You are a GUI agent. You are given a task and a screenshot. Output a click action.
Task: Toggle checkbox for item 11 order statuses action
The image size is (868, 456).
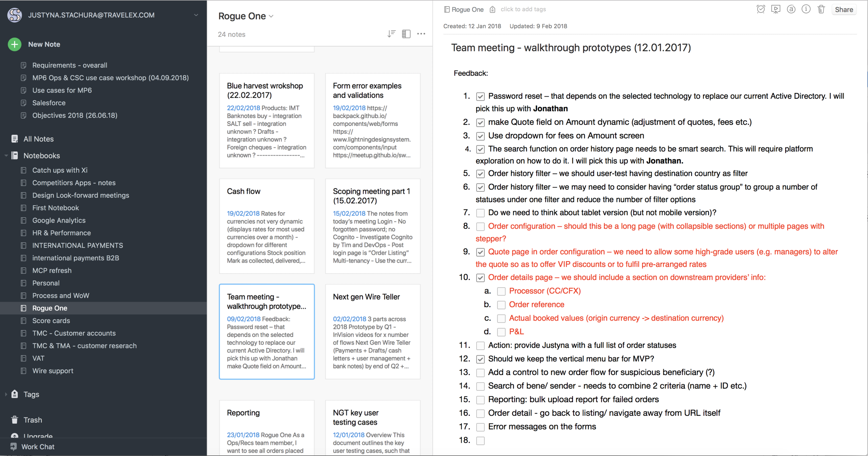point(480,345)
